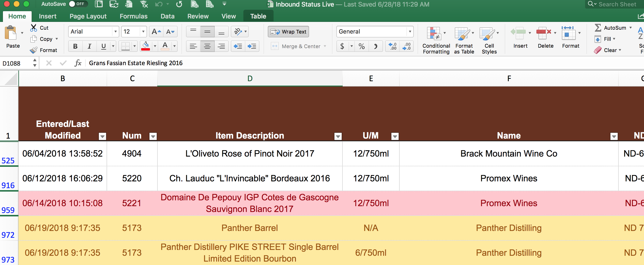This screenshot has width=644, height=265.
Task: Click the Increase Font Size icon
Action: click(x=156, y=32)
